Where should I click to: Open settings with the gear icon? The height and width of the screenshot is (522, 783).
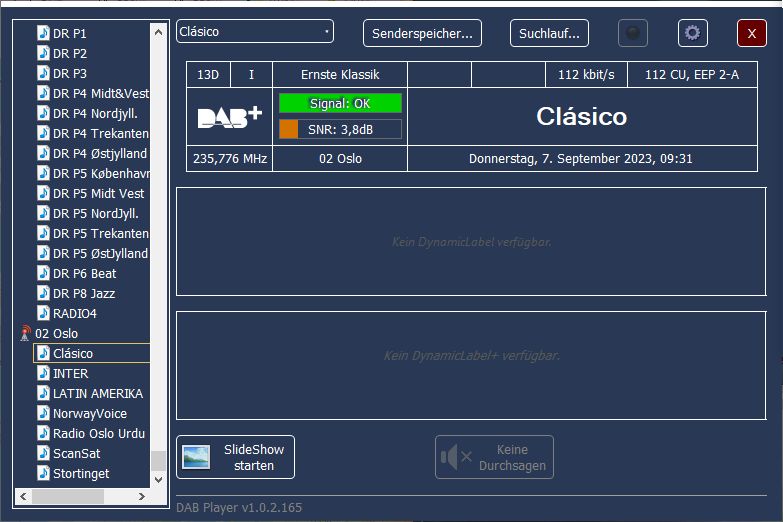pyautogui.click(x=692, y=33)
